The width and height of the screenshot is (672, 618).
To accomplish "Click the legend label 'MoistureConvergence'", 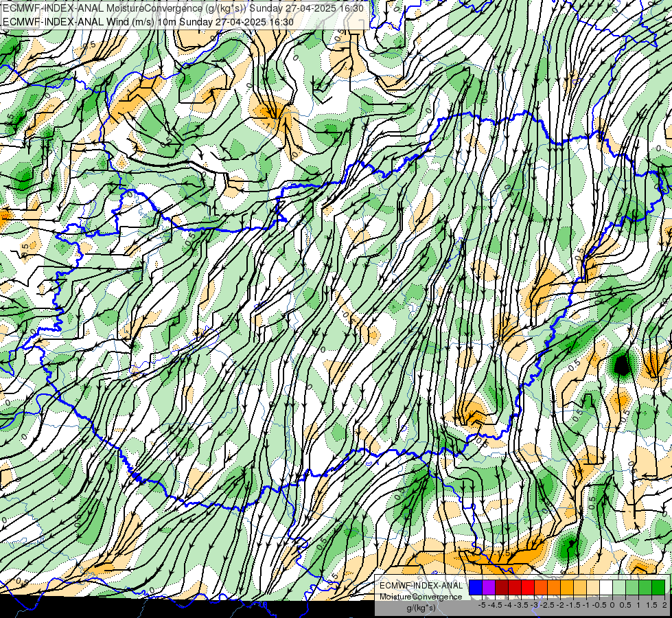I will coord(421,597).
